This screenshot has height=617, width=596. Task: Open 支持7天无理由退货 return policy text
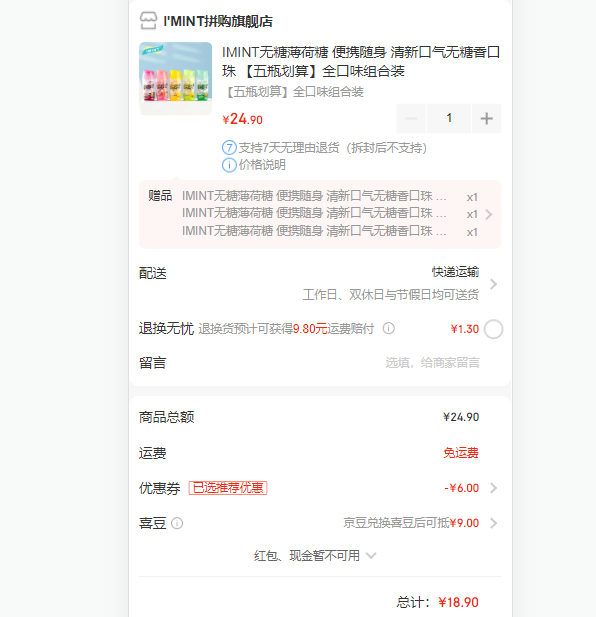(333, 148)
